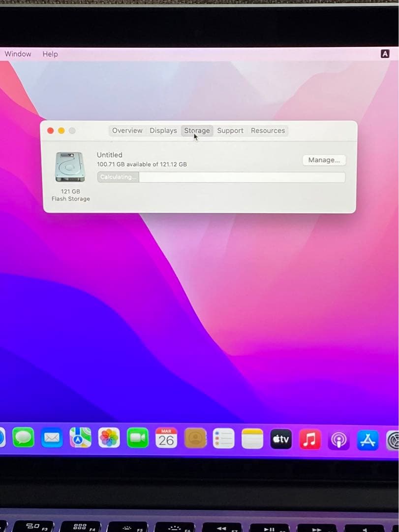Start FaceTime from the Dock

138,438
